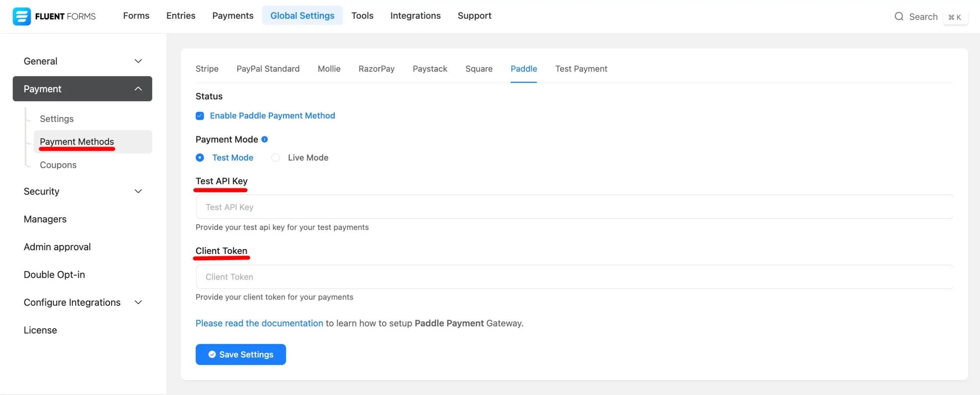Open the Paddle documentation link

[259, 323]
